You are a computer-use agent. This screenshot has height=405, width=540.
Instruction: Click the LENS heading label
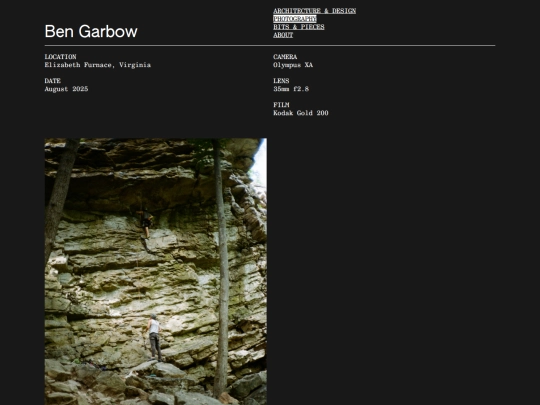[281, 81]
